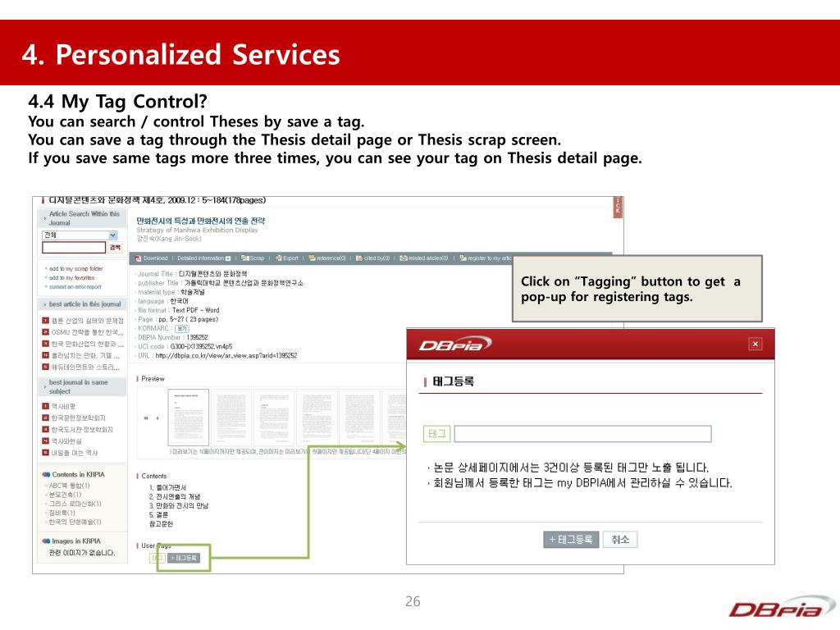Click contents entry 1. 들어가면서
Screen dimensions: 840x630
[x=167, y=488]
